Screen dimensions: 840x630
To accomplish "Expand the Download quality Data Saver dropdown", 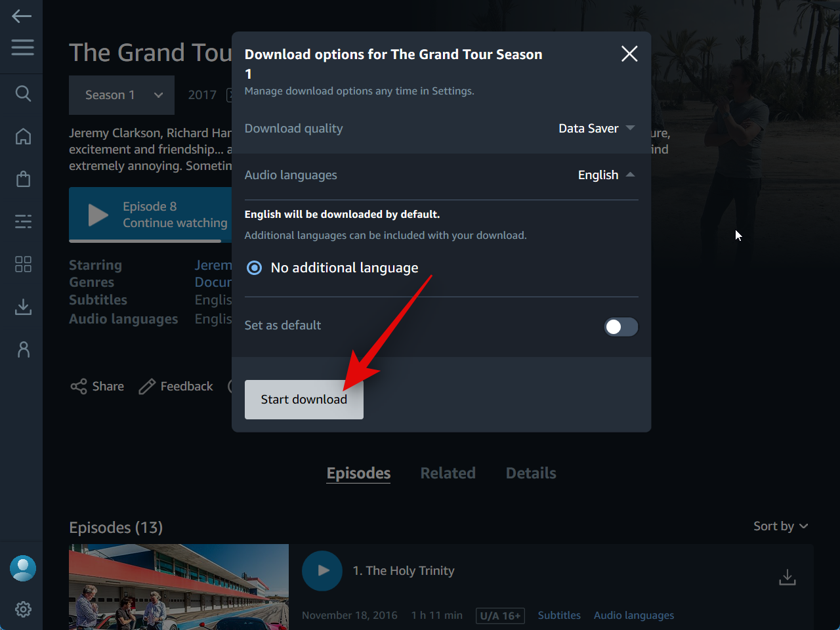I will point(596,129).
